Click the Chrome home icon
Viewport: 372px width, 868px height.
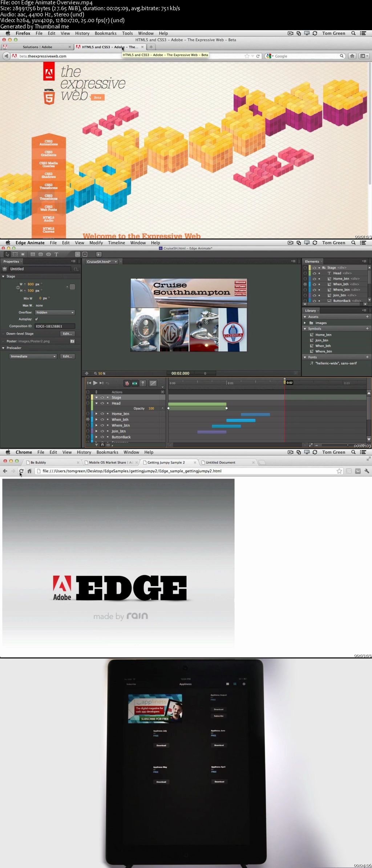(29, 471)
